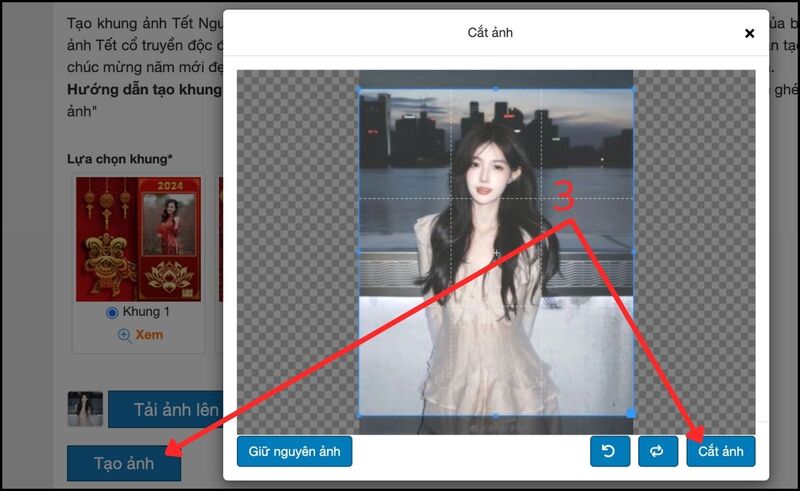Click the Lựa chọn khung* label
800x491 pixels.
[120, 159]
